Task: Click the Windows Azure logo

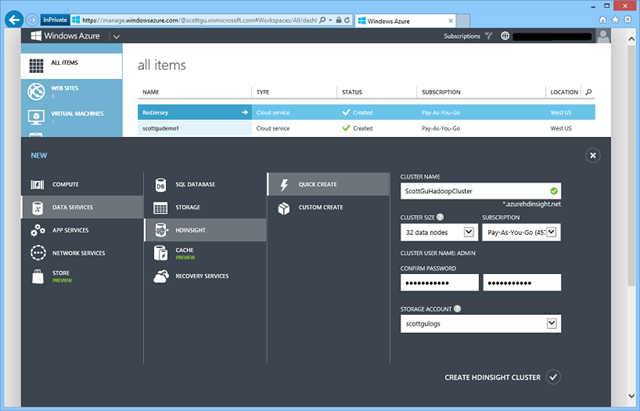Action: pyautogui.click(x=65, y=36)
